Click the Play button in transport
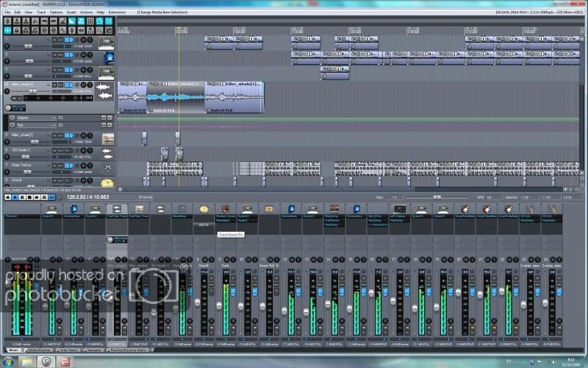Image resolution: width=588 pixels, height=368 pixels. (15, 197)
